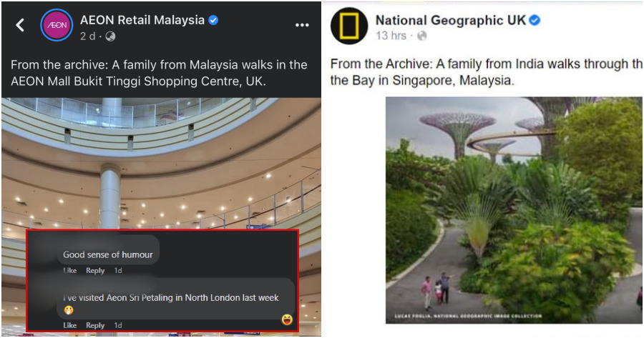Like the 'Good sense of humour' comment

70,270
